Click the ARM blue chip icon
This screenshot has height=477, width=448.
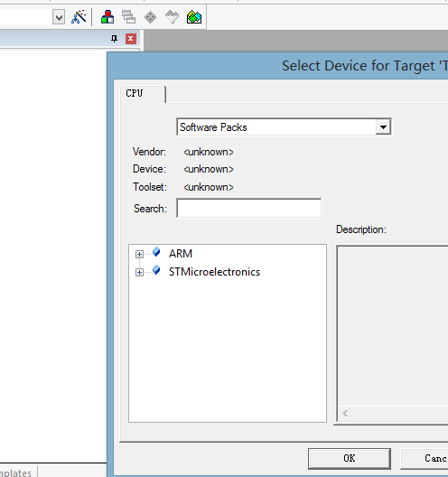click(156, 251)
